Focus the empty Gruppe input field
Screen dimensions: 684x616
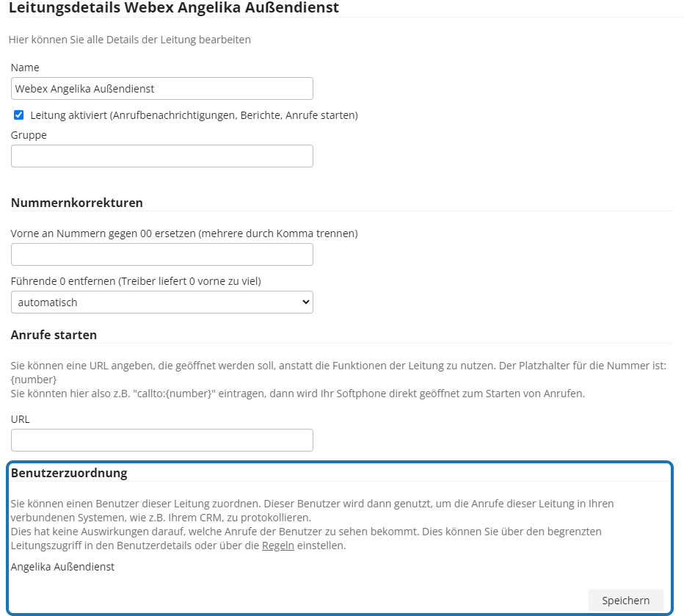click(x=162, y=156)
